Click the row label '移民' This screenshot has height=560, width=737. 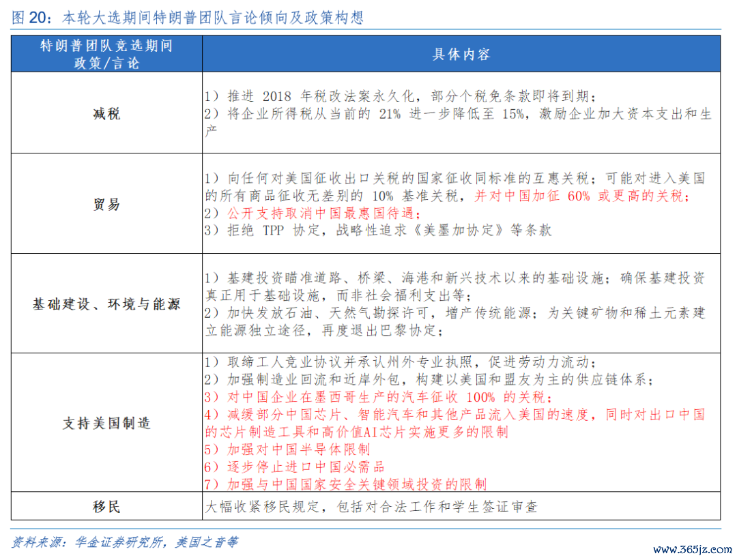tap(106, 506)
